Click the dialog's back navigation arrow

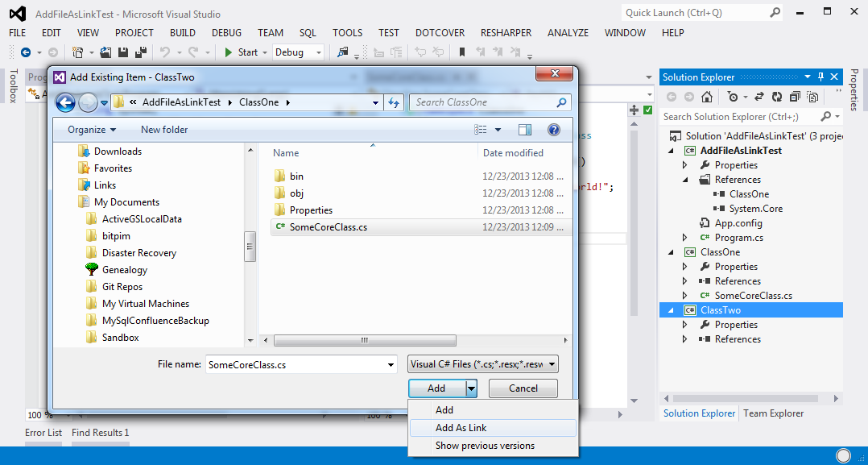65,102
